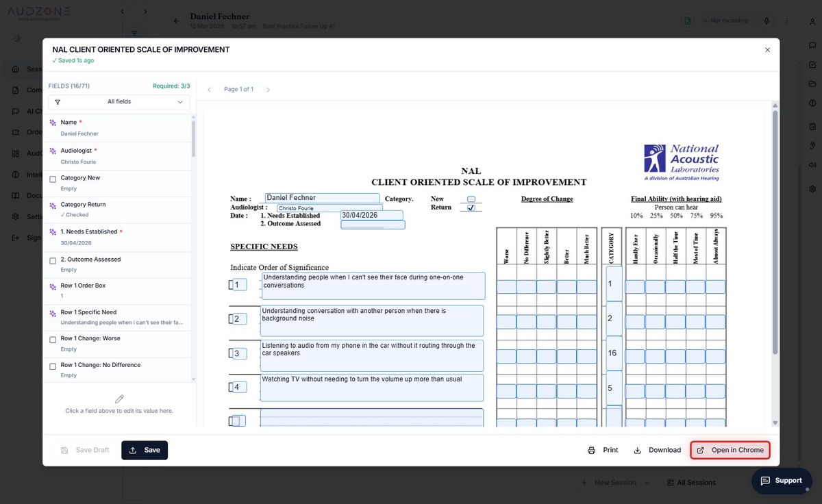This screenshot has height=504, width=822.
Task: Select the Row 1 Order Box field
Action: click(116, 290)
